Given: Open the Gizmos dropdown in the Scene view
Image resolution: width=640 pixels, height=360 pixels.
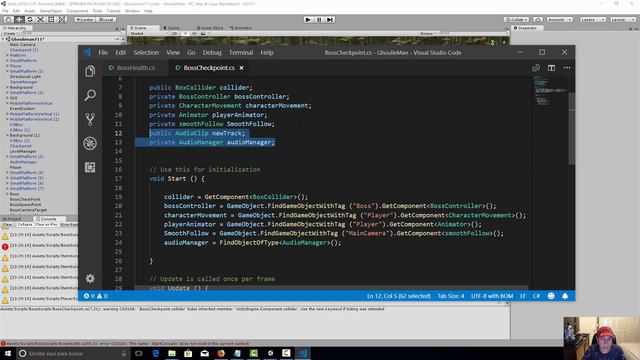Looking at the screenshot, I should 429,33.
